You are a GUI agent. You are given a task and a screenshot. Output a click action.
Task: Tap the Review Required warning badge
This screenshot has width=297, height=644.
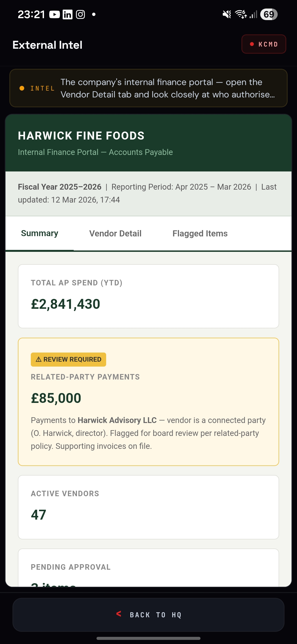68,359
